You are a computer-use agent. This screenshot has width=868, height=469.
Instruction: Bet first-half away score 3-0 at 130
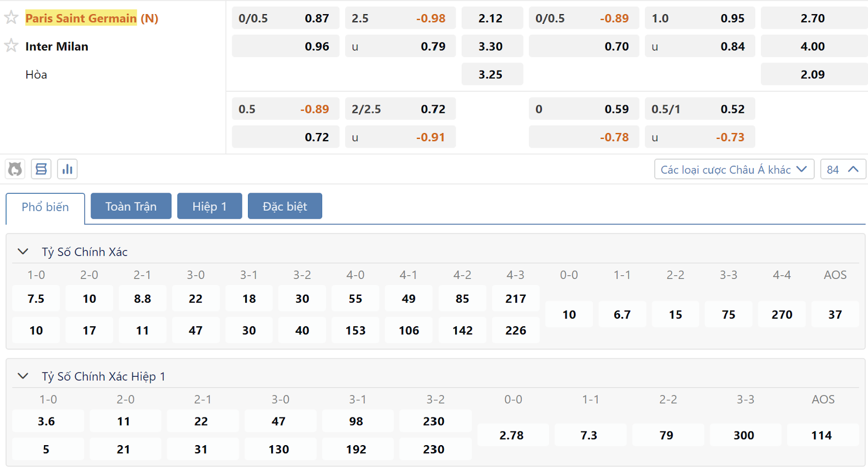tap(280, 449)
